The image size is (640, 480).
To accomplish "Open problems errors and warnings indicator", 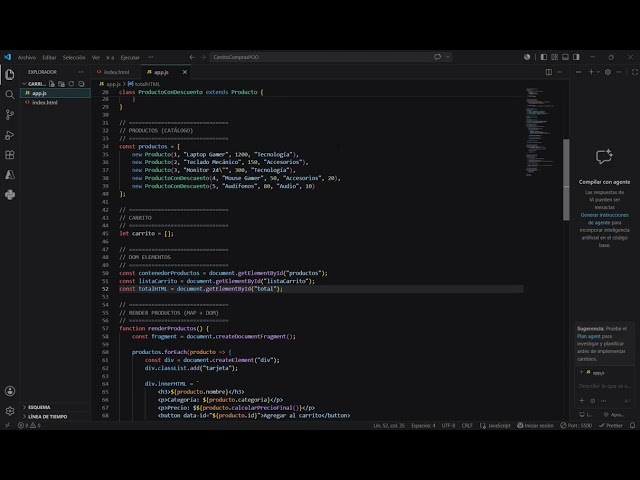I will coord(29,425).
